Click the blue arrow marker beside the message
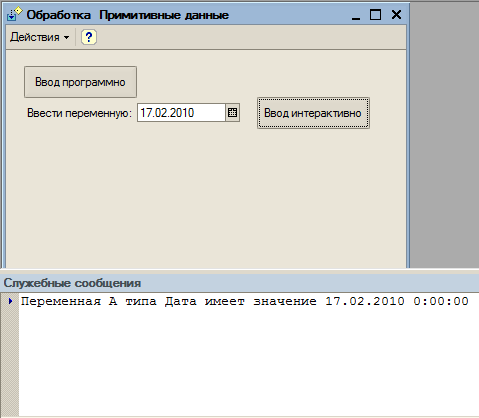The width and height of the screenshot is (479, 418). tap(10, 301)
